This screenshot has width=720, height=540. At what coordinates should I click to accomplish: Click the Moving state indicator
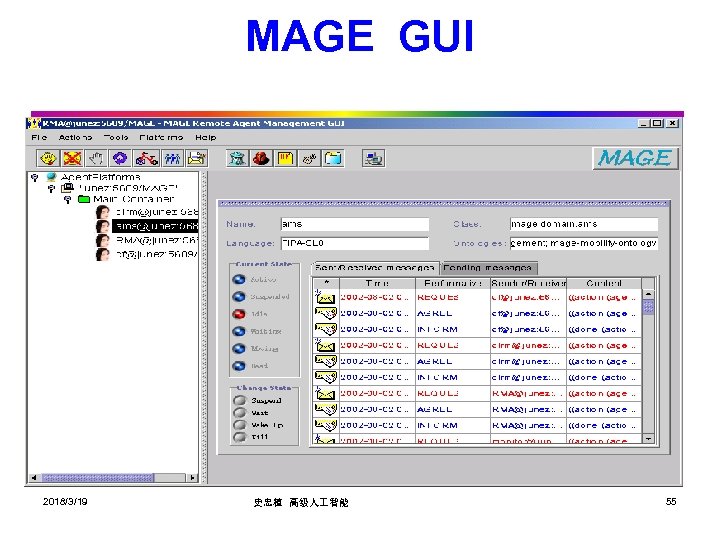pyautogui.click(x=239, y=349)
